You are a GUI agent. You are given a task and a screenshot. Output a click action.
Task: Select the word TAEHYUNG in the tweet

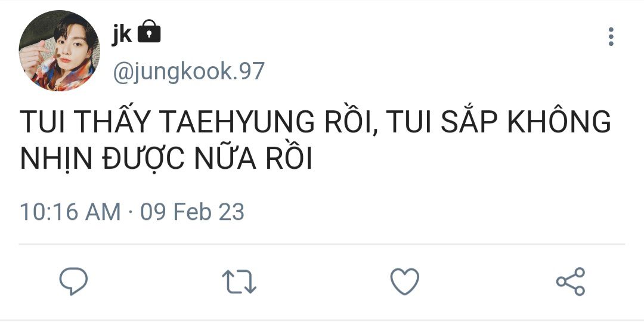238,122
